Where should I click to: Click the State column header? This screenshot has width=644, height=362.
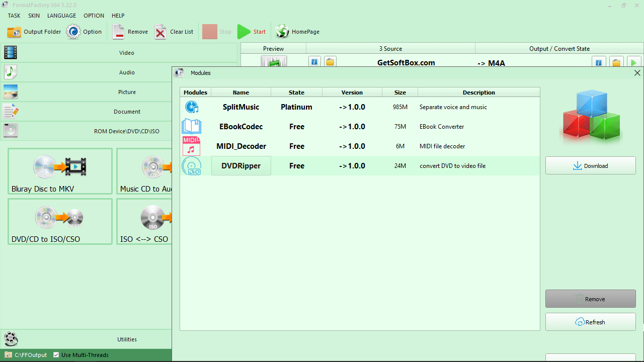point(297,93)
